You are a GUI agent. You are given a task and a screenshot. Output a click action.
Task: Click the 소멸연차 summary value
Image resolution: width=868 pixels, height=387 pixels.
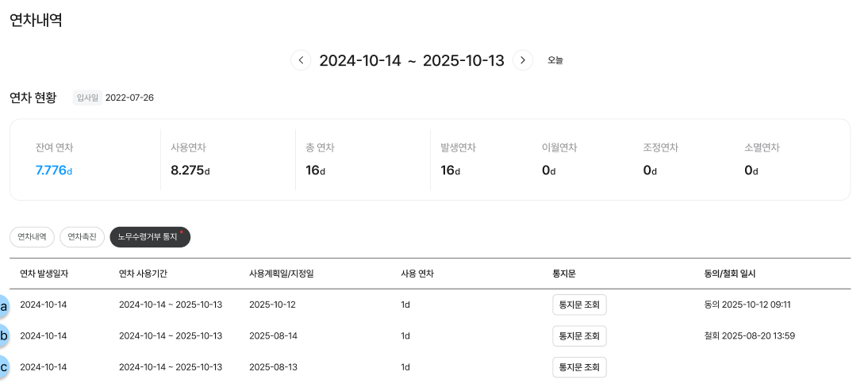click(x=751, y=170)
